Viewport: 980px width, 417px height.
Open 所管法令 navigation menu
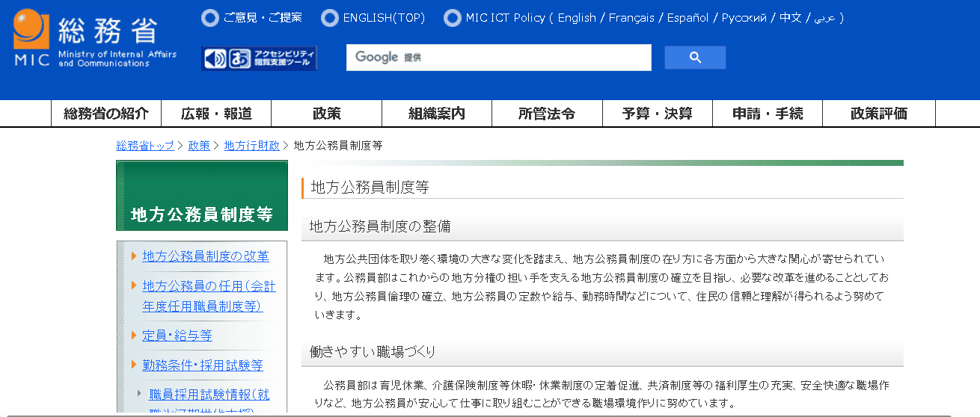[547, 114]
